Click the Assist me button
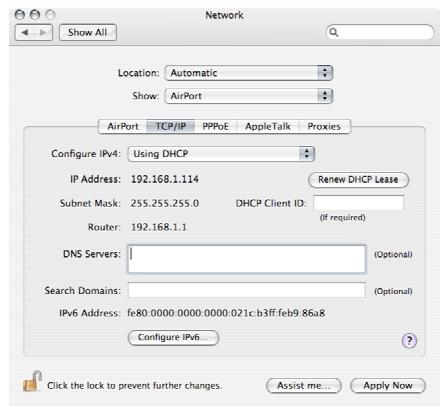443x406 pixels. [304, 386]
